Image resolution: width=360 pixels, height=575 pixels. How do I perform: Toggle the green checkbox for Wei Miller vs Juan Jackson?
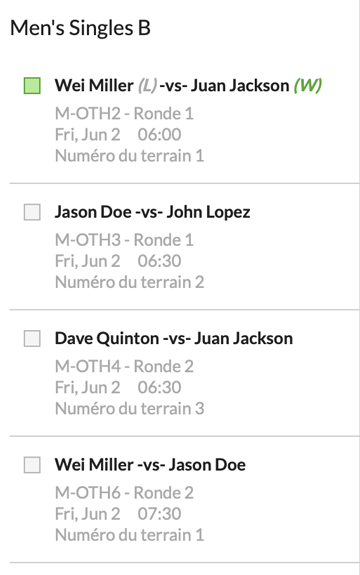pyautogui.click(x=32, y=86)
